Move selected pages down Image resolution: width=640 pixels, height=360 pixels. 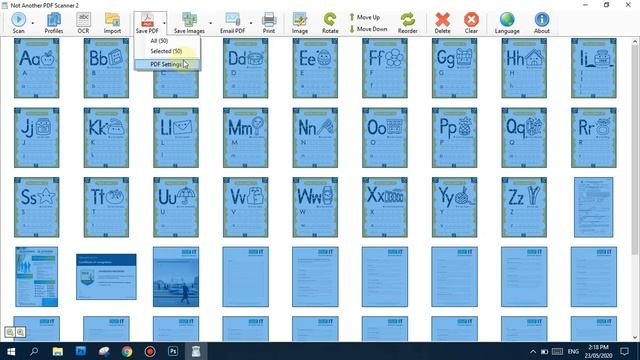[368, 29]
